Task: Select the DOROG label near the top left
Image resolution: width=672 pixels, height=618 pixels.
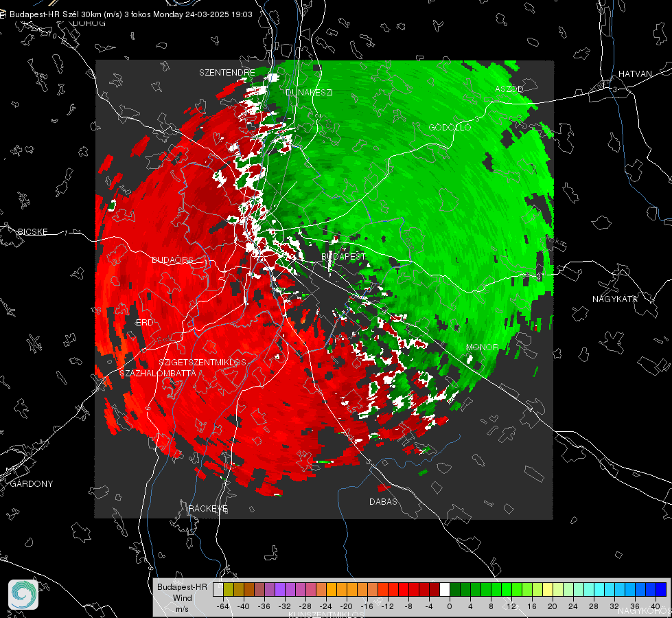Action: (89, 23)
